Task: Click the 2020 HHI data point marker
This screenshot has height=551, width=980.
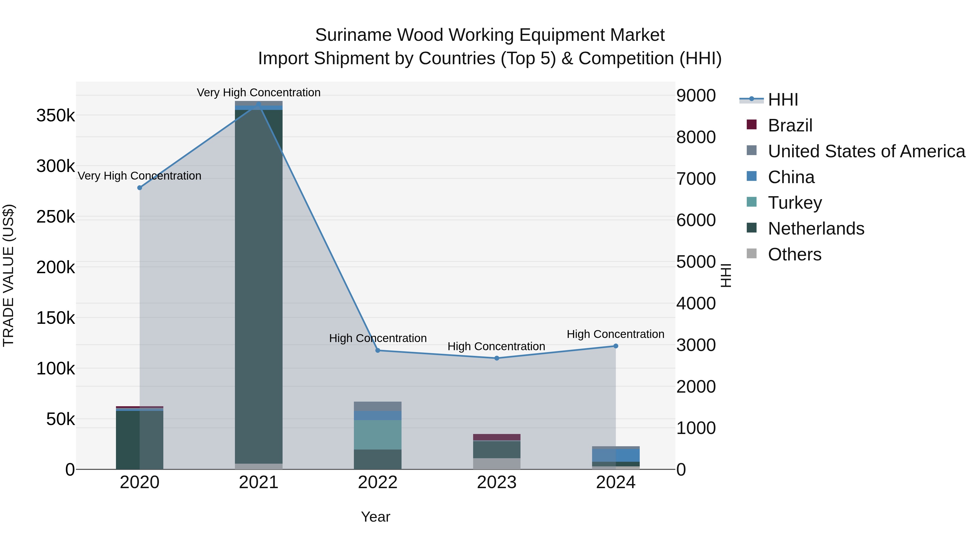Action: [x=140, y=188]
